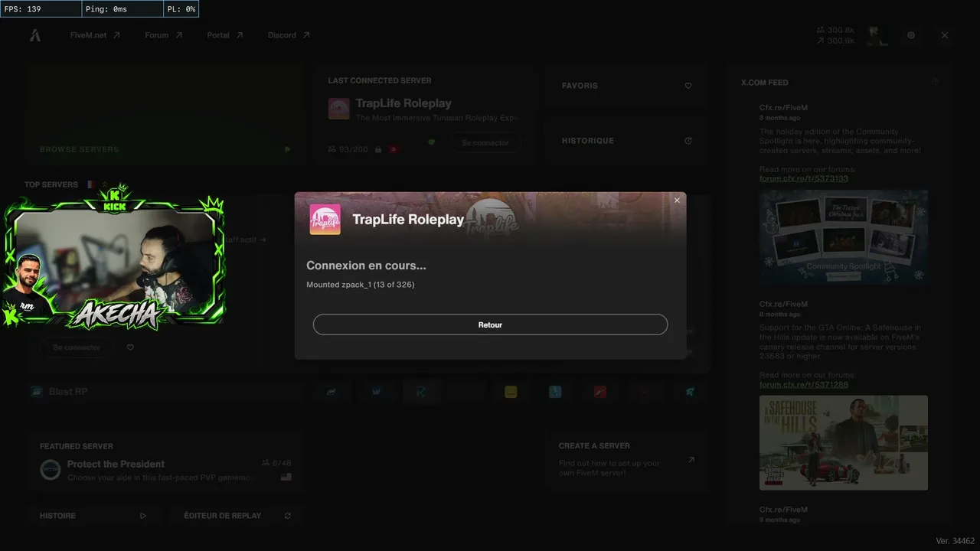The image size is (980, 551).
Task: Open the forum.cfx.re/t/5371288 link
Action: (x=804, y=384)
